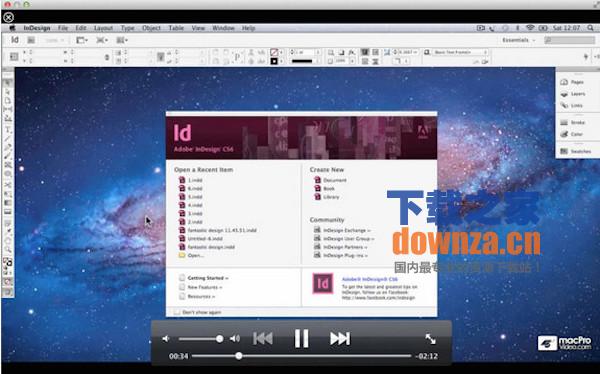Close the video overlay with the X button
Viewport: 600px width, 374px height.
tap(8, 17)
